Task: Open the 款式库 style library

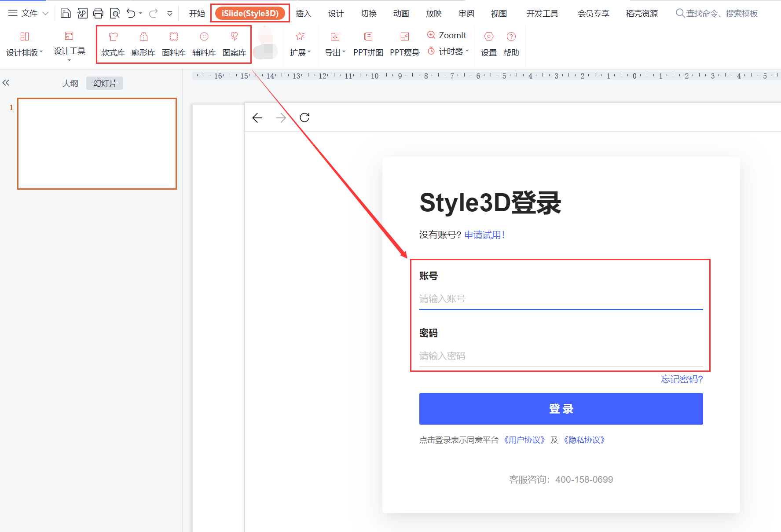Action: (x=113, y=44)
